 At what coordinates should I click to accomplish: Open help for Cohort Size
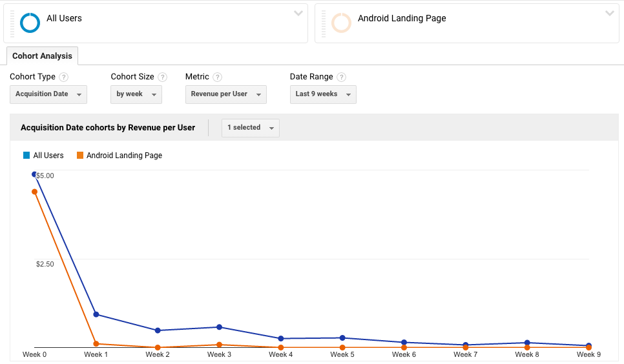point(162,77)
